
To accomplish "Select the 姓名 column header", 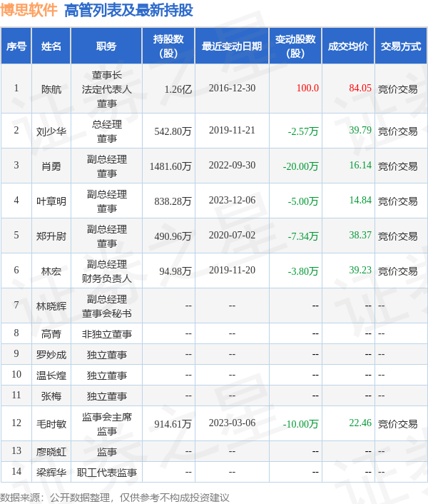I will [51, 46].
